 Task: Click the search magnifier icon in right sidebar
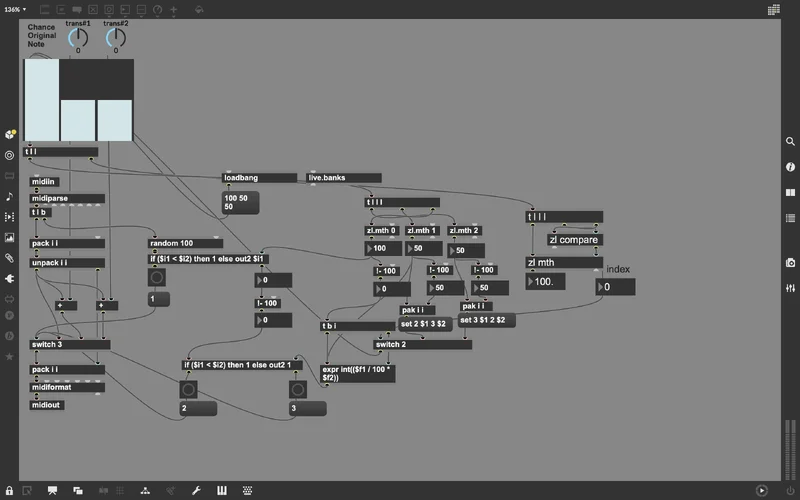point(790,143)
